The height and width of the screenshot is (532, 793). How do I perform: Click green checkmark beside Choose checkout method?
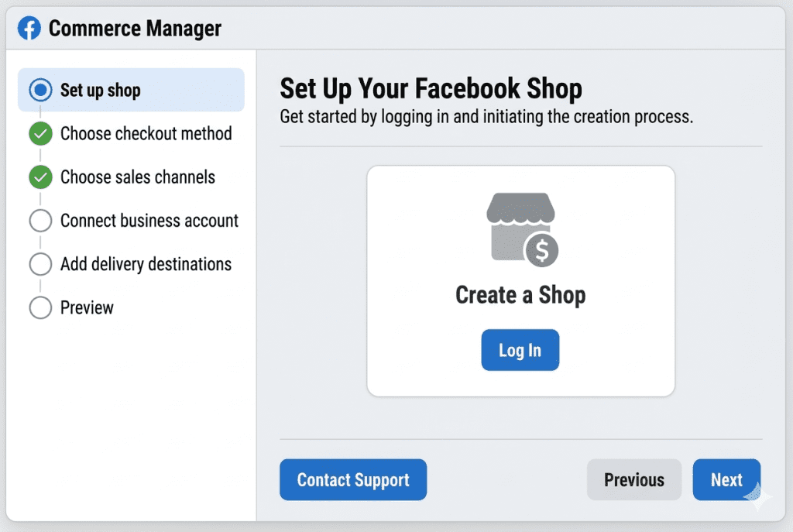click(40, 133)
